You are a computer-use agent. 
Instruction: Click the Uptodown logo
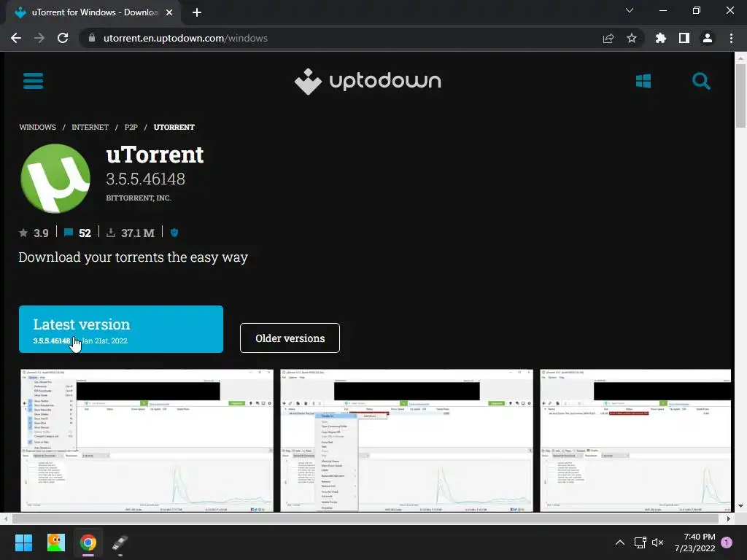[x=368, y=81]
